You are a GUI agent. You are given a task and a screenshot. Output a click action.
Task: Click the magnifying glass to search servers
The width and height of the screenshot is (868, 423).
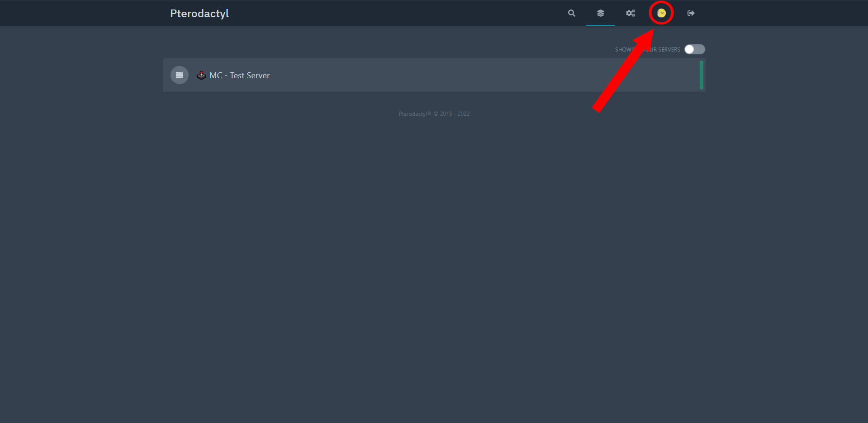pyautogui.click(x=571, y=13)
